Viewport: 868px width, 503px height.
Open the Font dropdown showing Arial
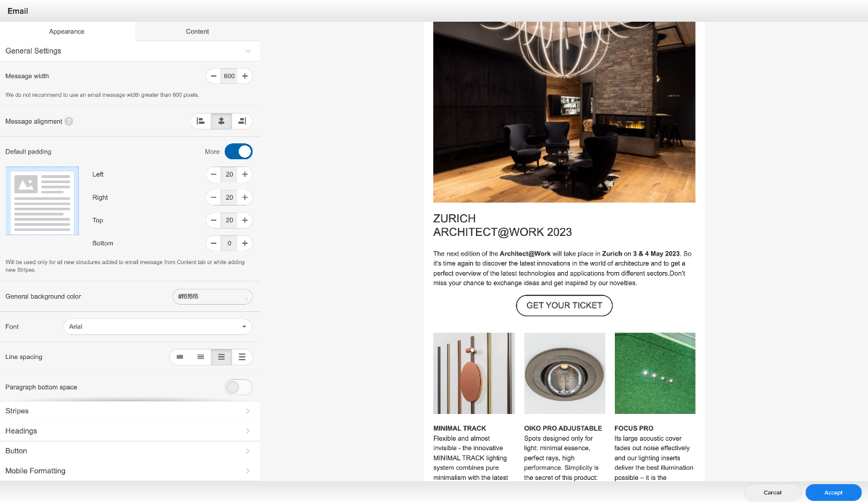point(158,326)
